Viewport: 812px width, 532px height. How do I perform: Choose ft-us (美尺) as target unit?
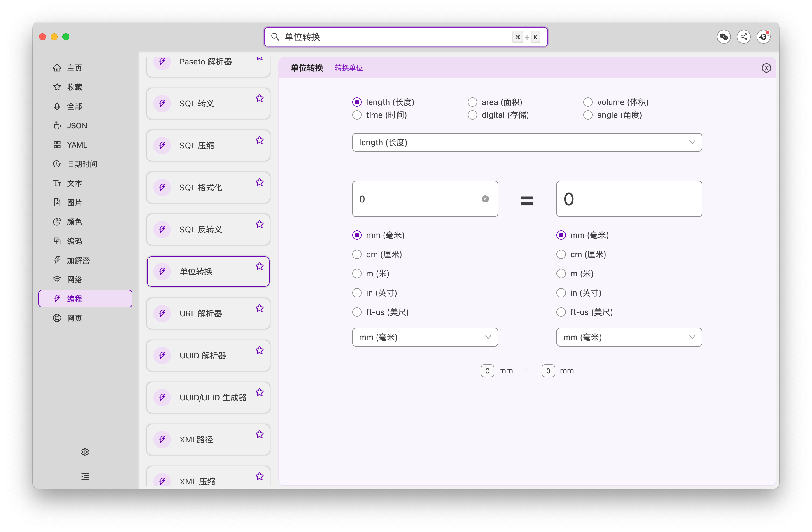(x=561, y=312)
